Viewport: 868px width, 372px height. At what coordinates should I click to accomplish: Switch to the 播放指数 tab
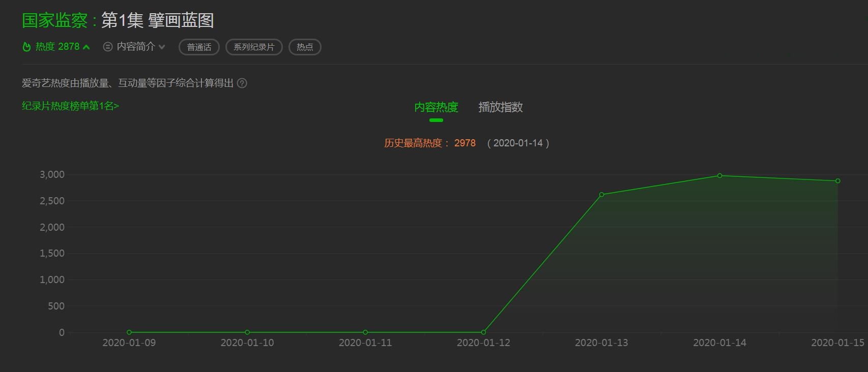coord(501,107)
